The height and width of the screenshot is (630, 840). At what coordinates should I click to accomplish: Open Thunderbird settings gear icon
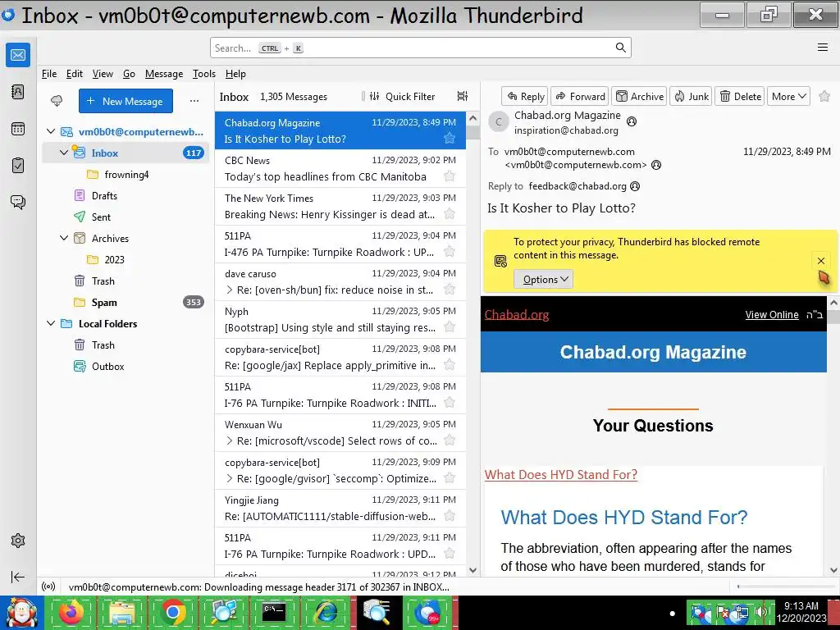(x=18, y=541)
